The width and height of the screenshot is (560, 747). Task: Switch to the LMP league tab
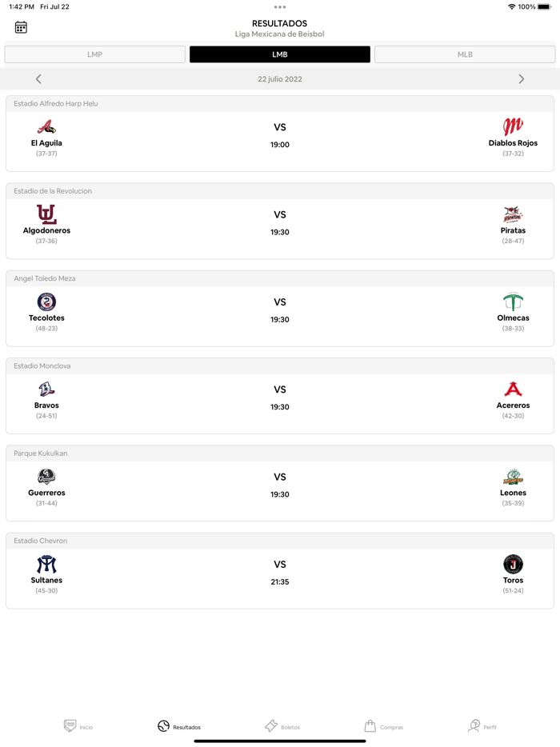click(x=95, y=54)
